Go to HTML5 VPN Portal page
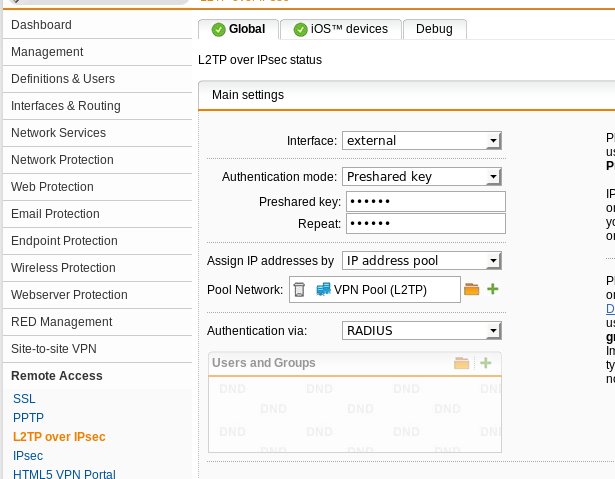 pyautogui.click(x=64, y=474)
